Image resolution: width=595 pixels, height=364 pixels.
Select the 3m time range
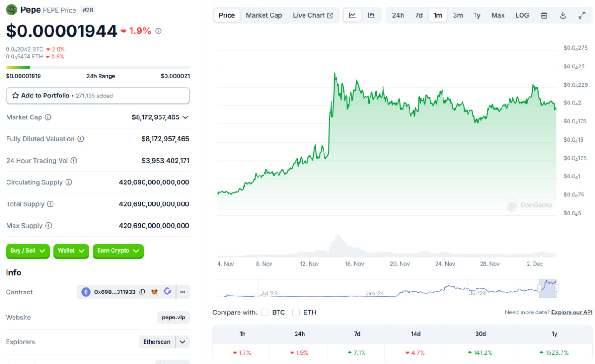pyautogui.click(x=458, y=15)
